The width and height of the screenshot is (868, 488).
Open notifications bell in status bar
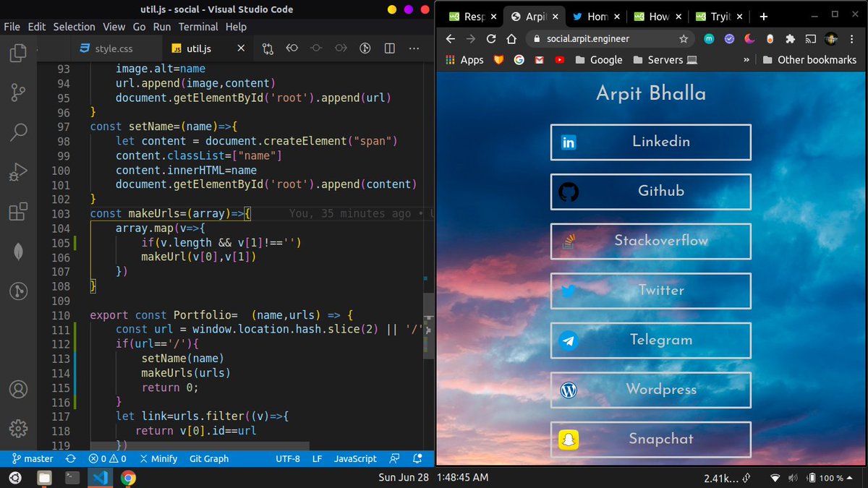(417, 458)
